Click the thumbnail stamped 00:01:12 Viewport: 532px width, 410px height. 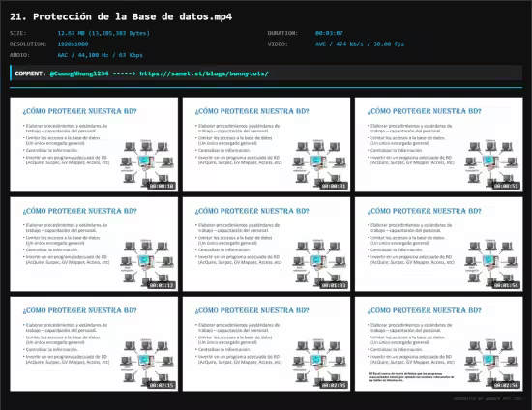point(94,245)
